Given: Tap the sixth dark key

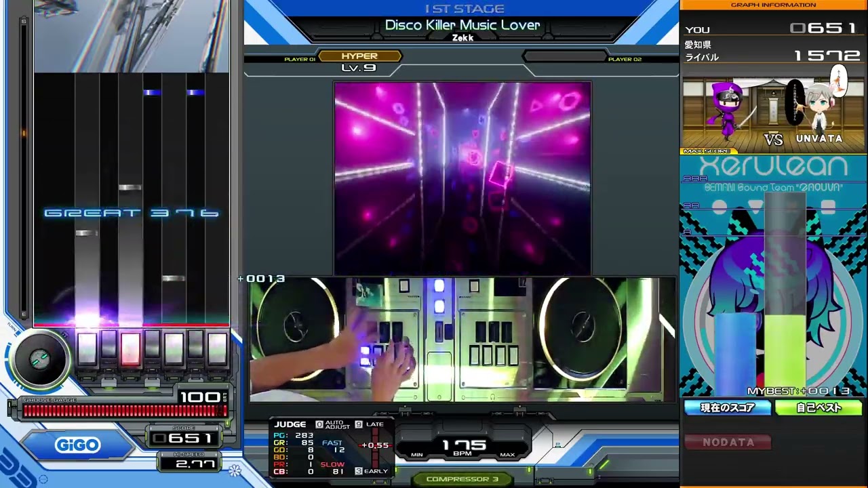Looking at the screenshot, I should 195,345.
